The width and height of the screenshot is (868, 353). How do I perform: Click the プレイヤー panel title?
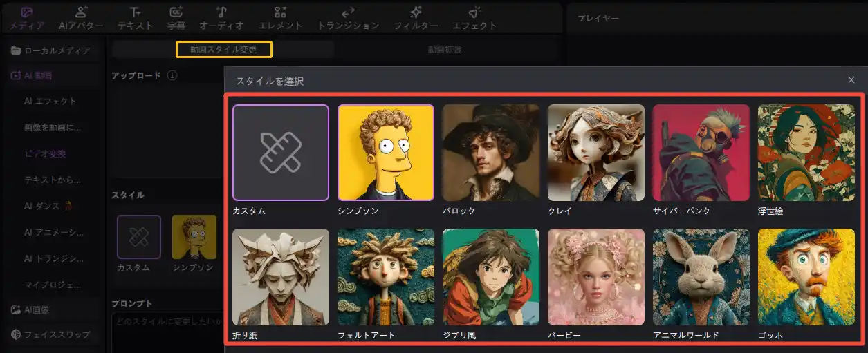pyautogui.click(x=599, y=18)
